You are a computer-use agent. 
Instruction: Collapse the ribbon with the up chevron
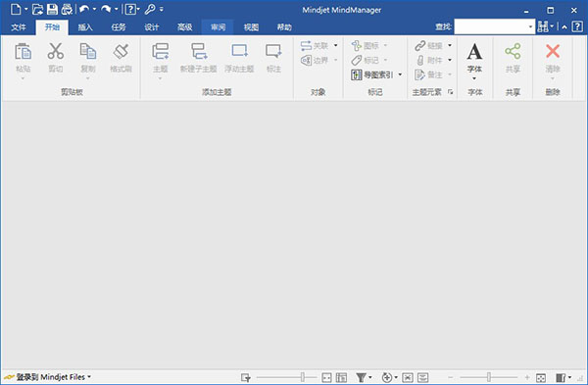(x=564, y=27)
